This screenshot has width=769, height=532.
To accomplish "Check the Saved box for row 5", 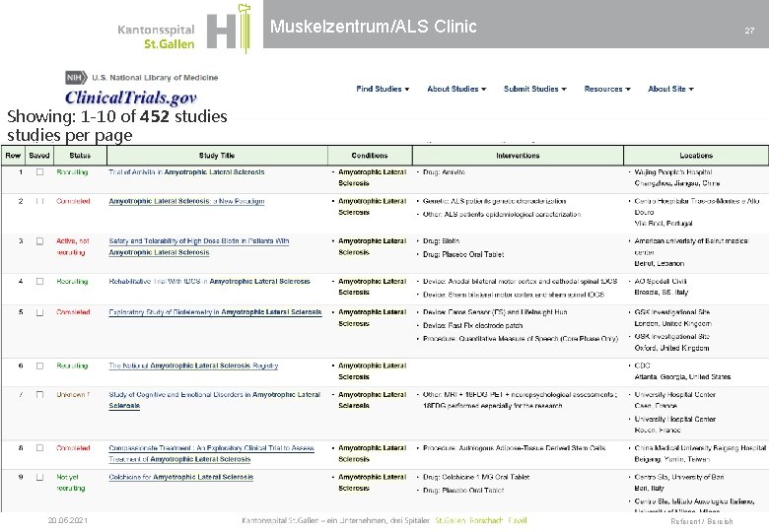I will point(39,312).
